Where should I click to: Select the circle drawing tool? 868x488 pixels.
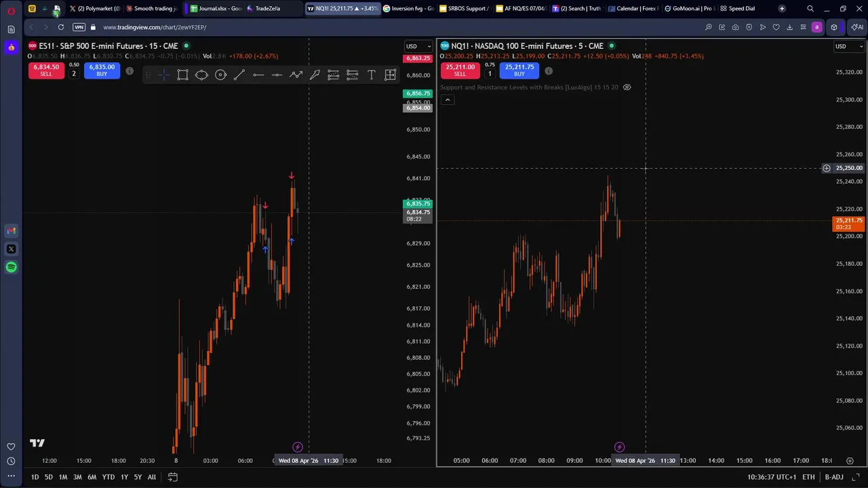pyautogui.click(x=220, y=75)
